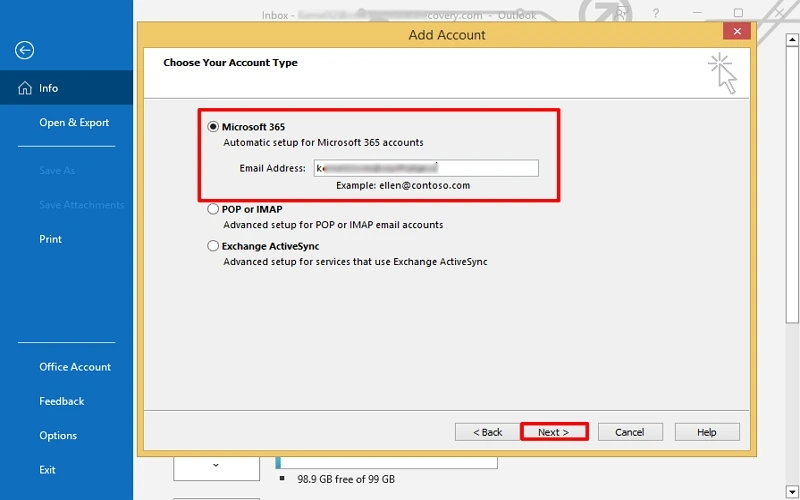Image resolution: width=800 pixels, height=500 pixels.
Task: Click the Outlook title bar help question mark
Action: click(x=656, y=14)
